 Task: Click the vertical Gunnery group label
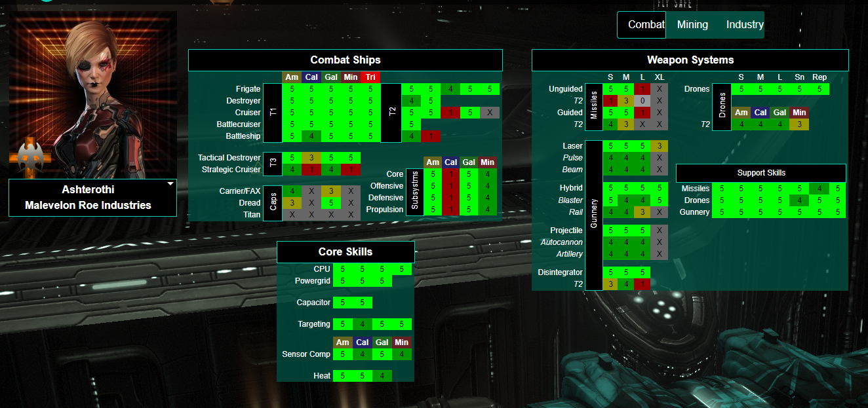coord(594,215)
